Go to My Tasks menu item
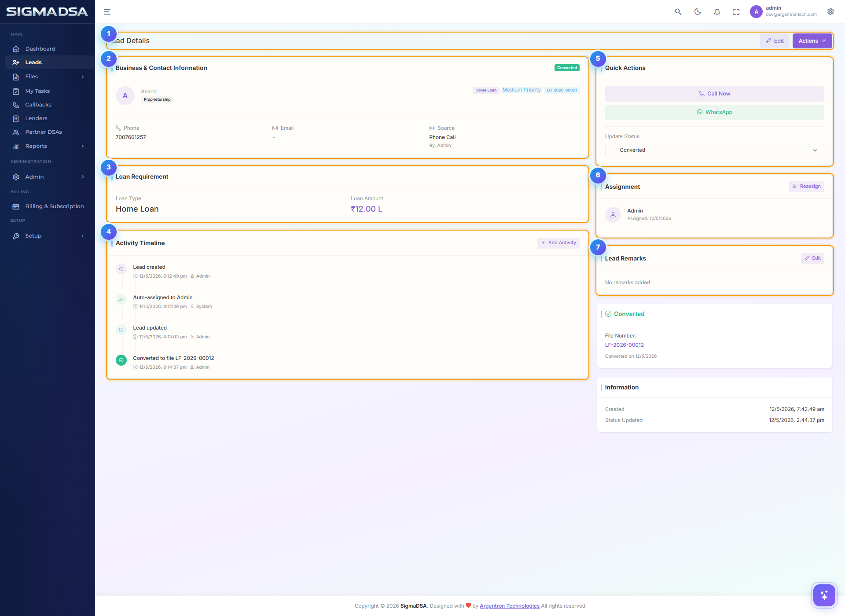Viewport: 845px width, 616px height. click(x=37, y=91)
